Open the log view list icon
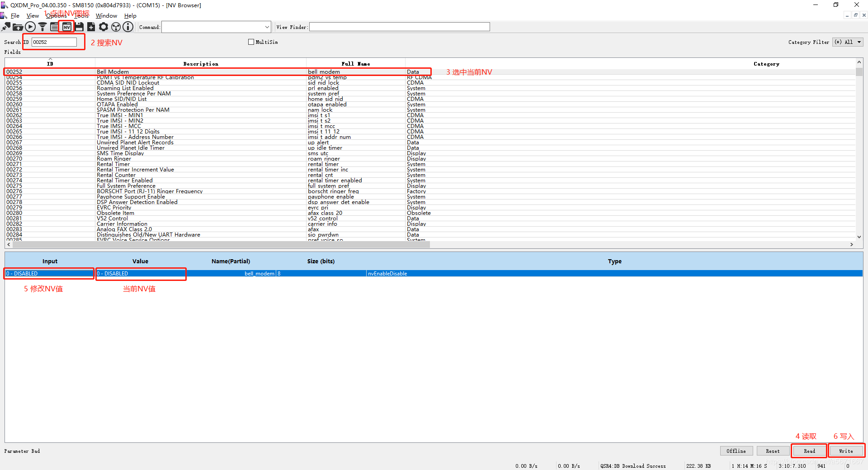868x470 pixels. click(x=54, y=27)
